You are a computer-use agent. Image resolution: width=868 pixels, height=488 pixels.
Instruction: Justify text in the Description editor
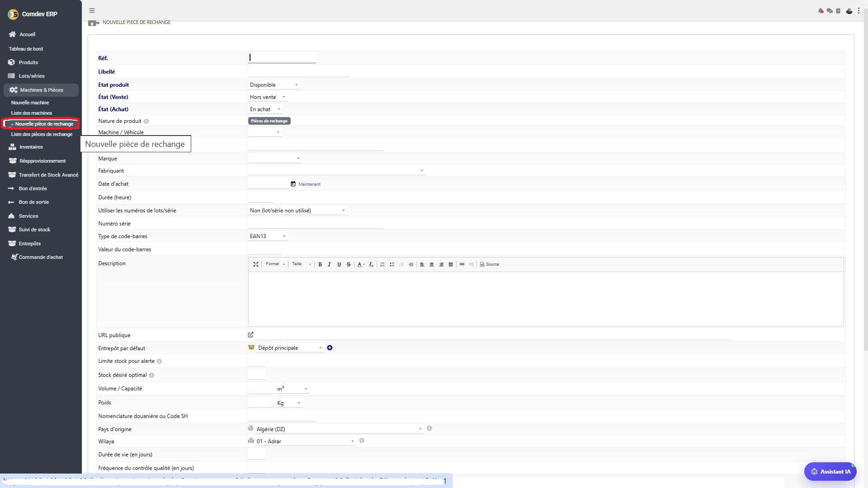click(x=451, y=264)
